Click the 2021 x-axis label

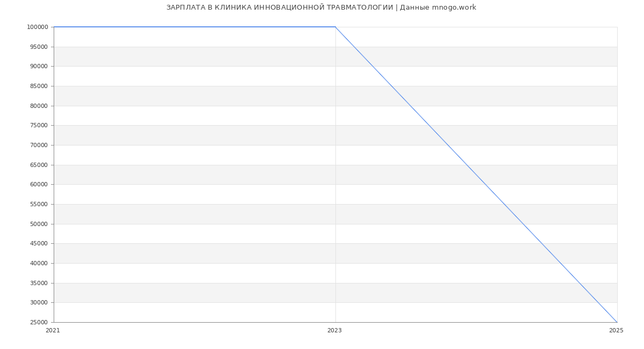53,331
